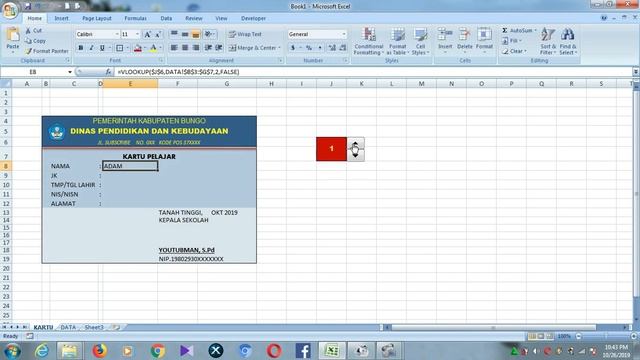640x360 pixels.
Task: Open the Clear eraser dropdown
Action: (x=514, y=51)
